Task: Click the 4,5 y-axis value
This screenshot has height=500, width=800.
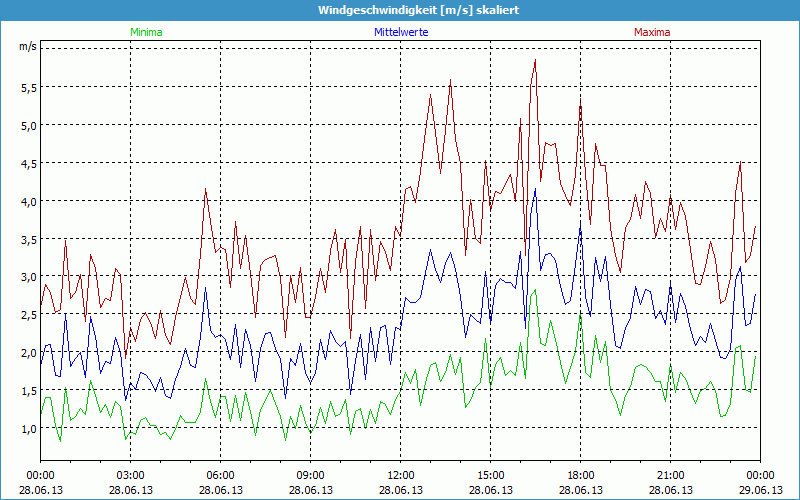Action: (28, 163)
